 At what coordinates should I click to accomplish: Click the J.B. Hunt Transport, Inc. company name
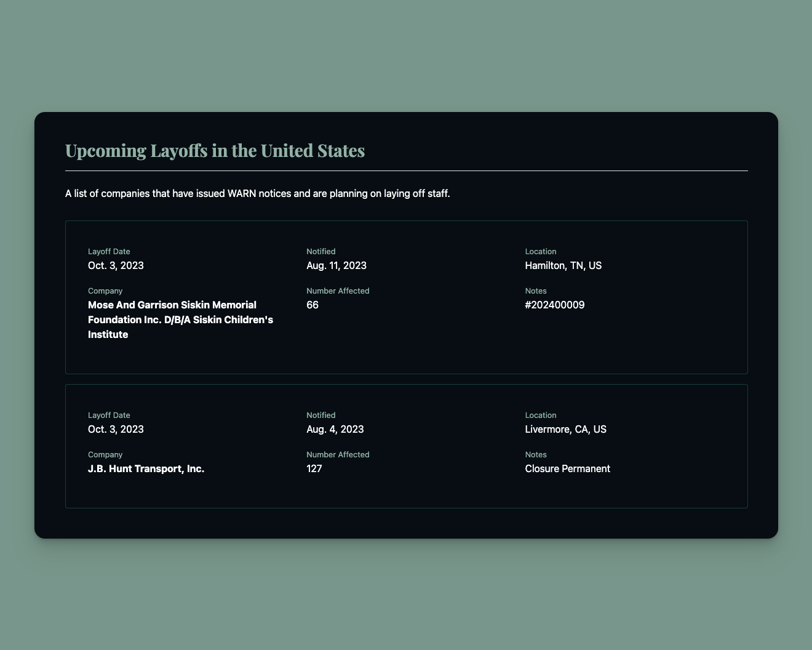[x=146, y=468]
